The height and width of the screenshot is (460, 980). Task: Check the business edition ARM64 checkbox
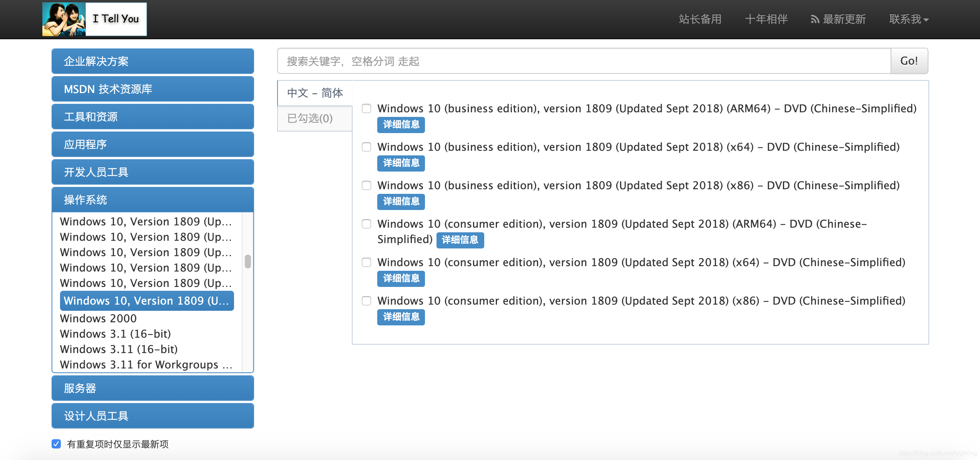(366, 108)
